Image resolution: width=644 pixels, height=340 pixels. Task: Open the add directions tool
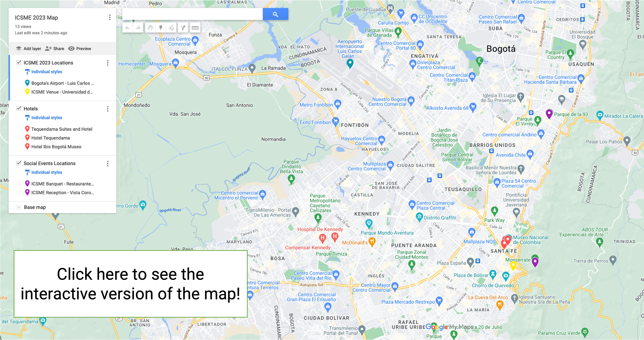coord(183,28)
